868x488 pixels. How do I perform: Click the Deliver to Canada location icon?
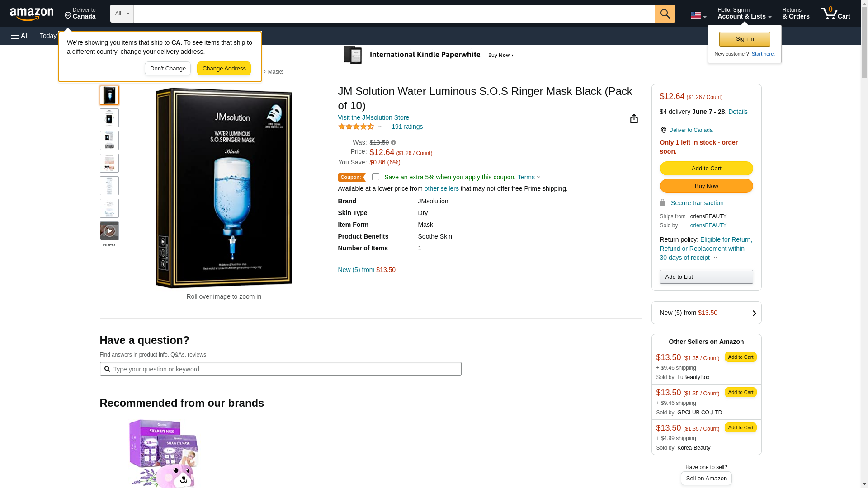(x=663, y=130)
